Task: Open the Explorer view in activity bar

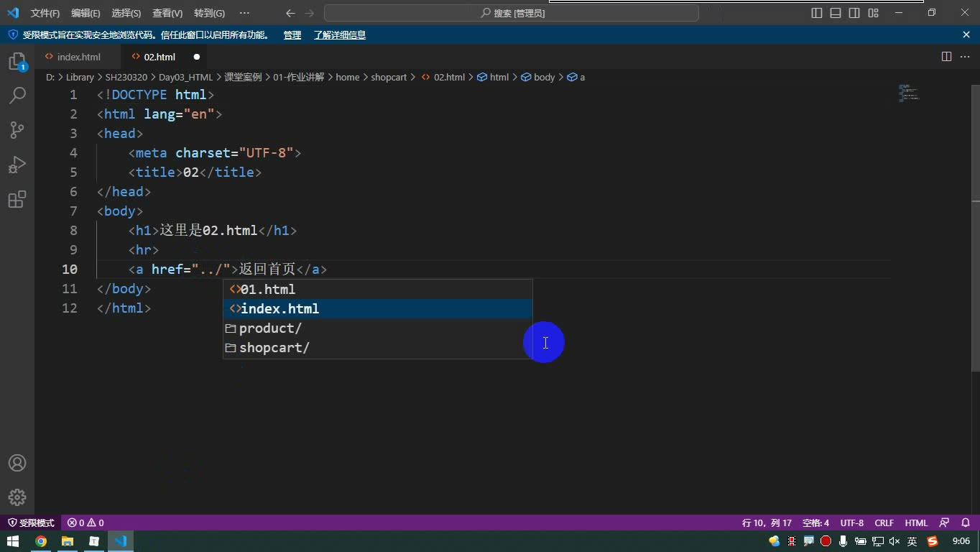Action: coord(17,62)
